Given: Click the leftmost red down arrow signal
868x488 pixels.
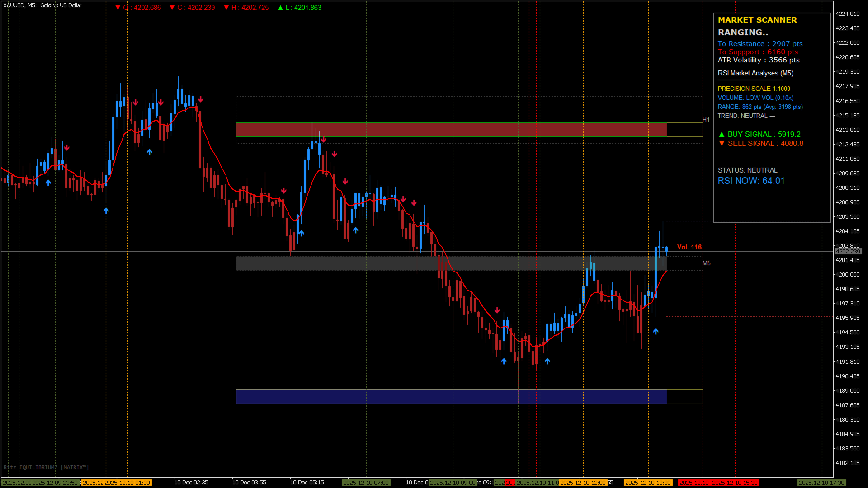Looking at the screenshot, I should [67, 148].
